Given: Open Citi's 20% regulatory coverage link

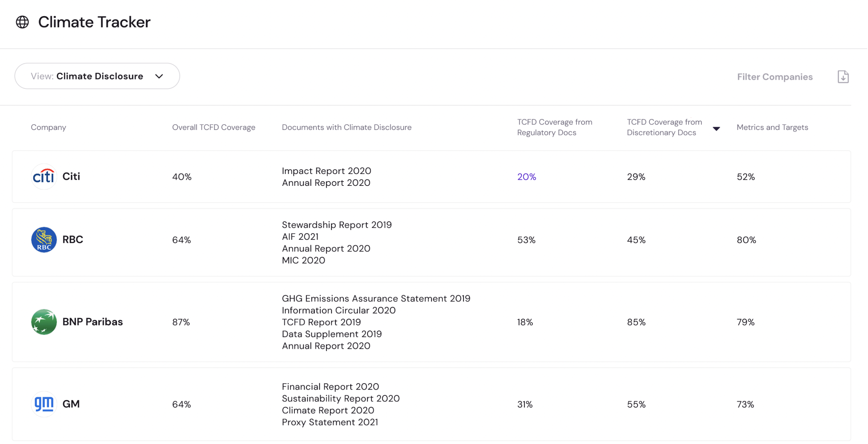Looking at the screenshot, I should point(526,177).
